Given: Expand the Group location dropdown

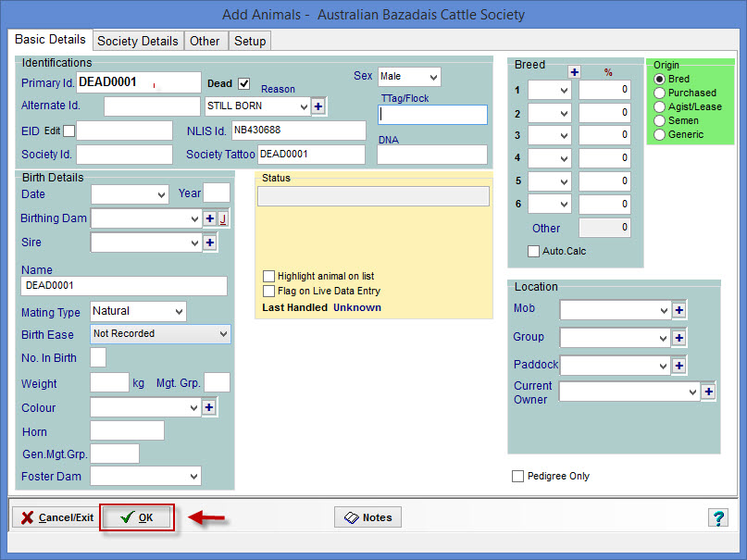Looking at the screenshot, I should (663, 338).
